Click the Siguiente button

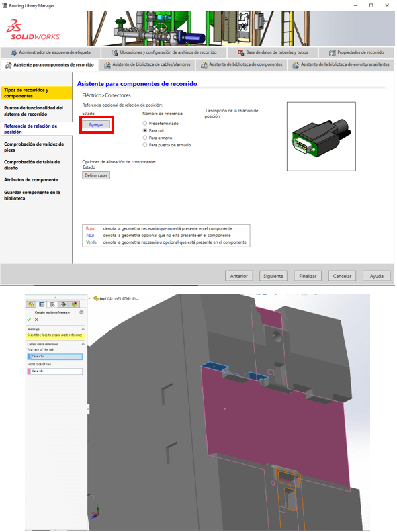point(273,276)
